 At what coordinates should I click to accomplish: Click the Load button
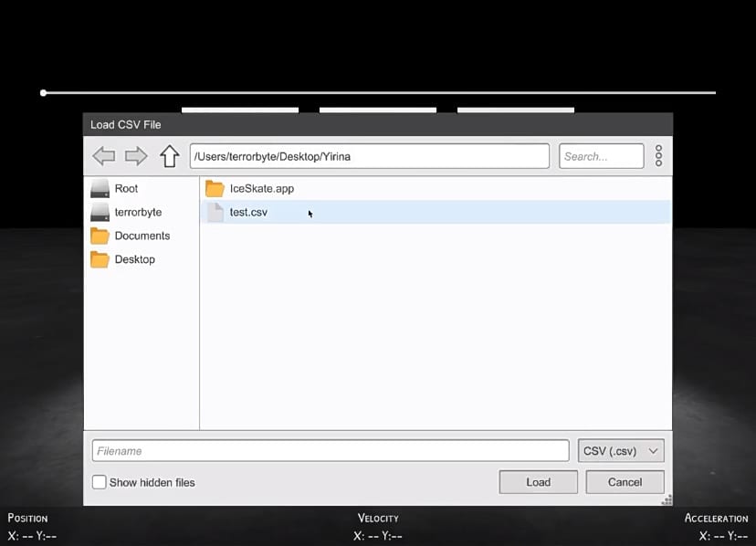[538, 482]
